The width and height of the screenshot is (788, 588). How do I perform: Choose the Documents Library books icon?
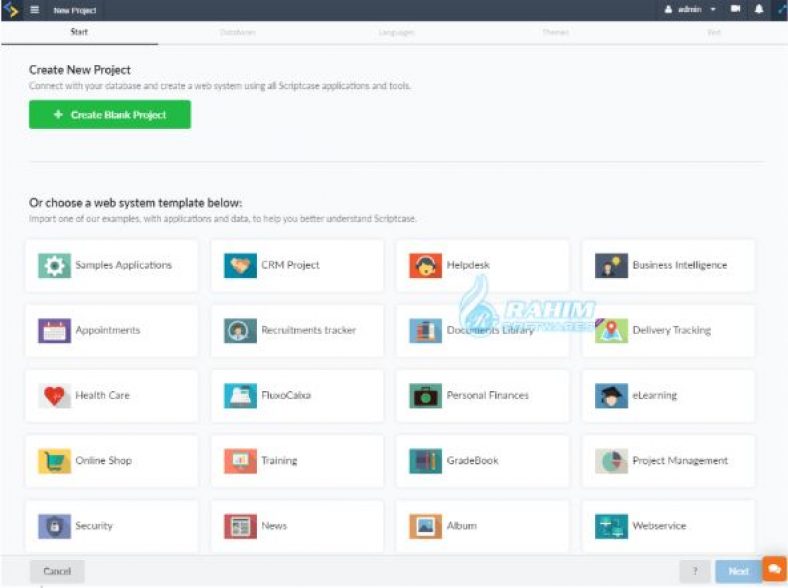(x=426, y=331)
